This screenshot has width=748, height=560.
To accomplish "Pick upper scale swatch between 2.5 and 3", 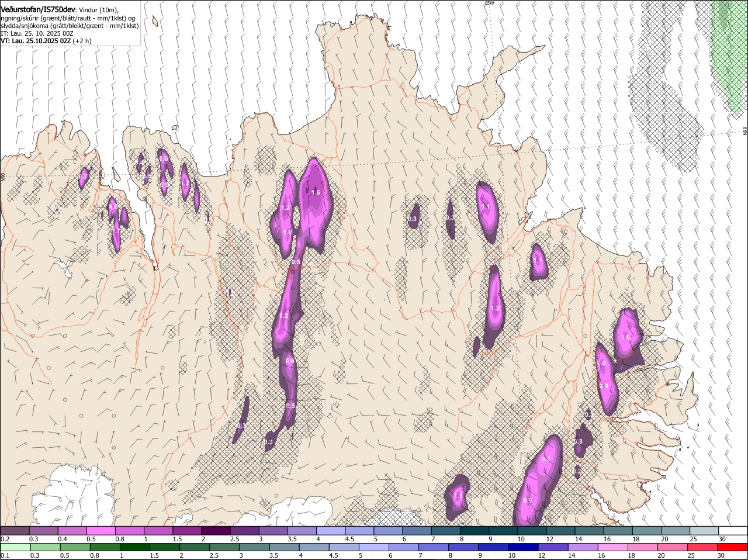I will [244, 530].
